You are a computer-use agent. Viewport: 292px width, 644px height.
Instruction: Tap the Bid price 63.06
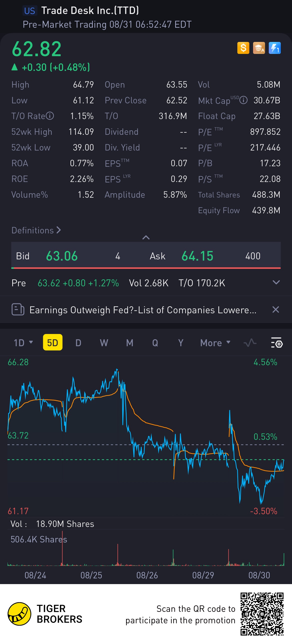tap(62, 256)
